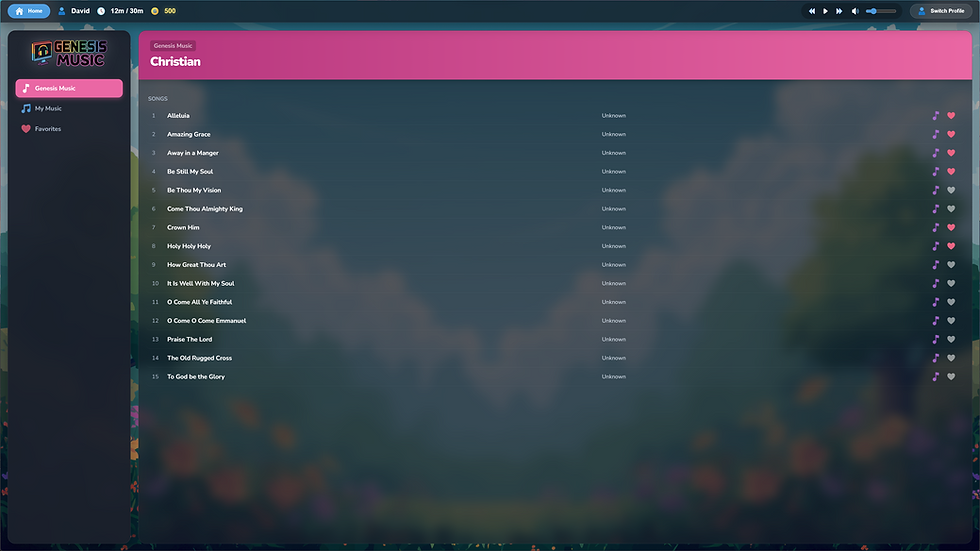This screenshot has height=551, width=980.
Task: Play The Old Rugged Cross
Action: (199, 358)
